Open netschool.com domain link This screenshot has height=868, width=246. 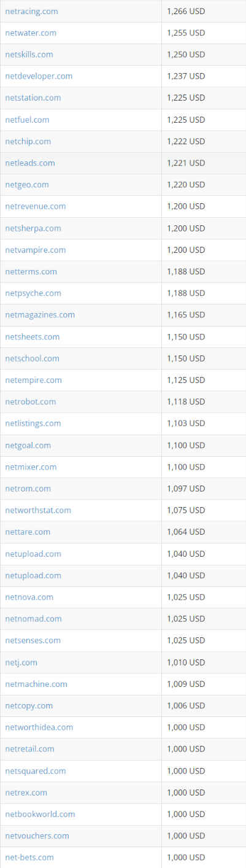pos(32,358)
